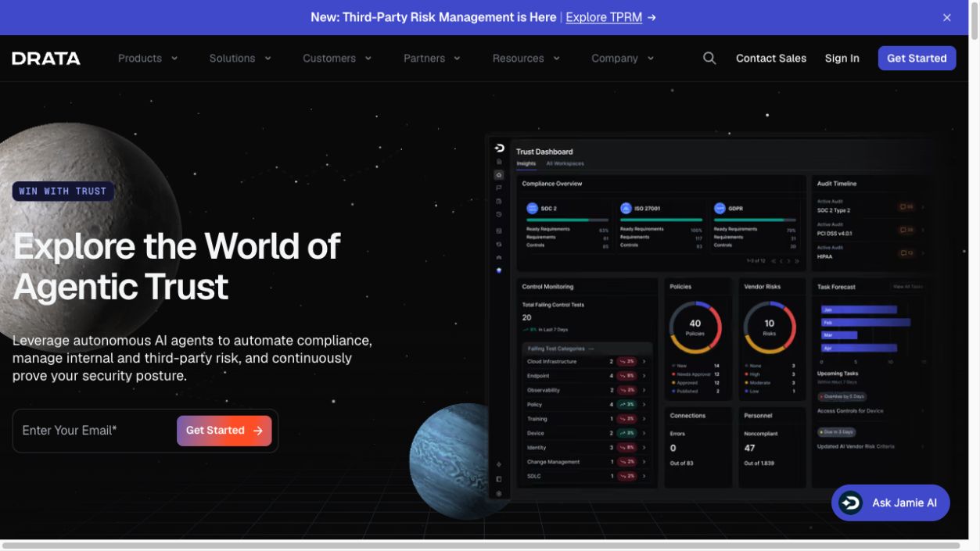Click the horizontal scrollbar at page bottom
Image resolution: width=980 pixels, height=551 pixels.
(481, 546)
